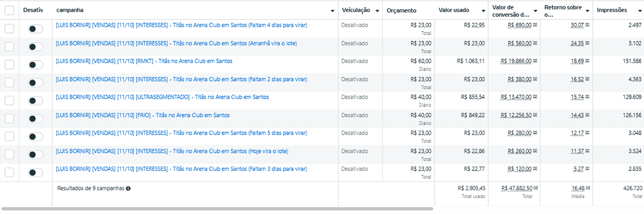Image resolution: width=644 pixels, height=214 pixels.
Task: Expand the Veiculação column dropdown
Action: [x=377, y=10]
